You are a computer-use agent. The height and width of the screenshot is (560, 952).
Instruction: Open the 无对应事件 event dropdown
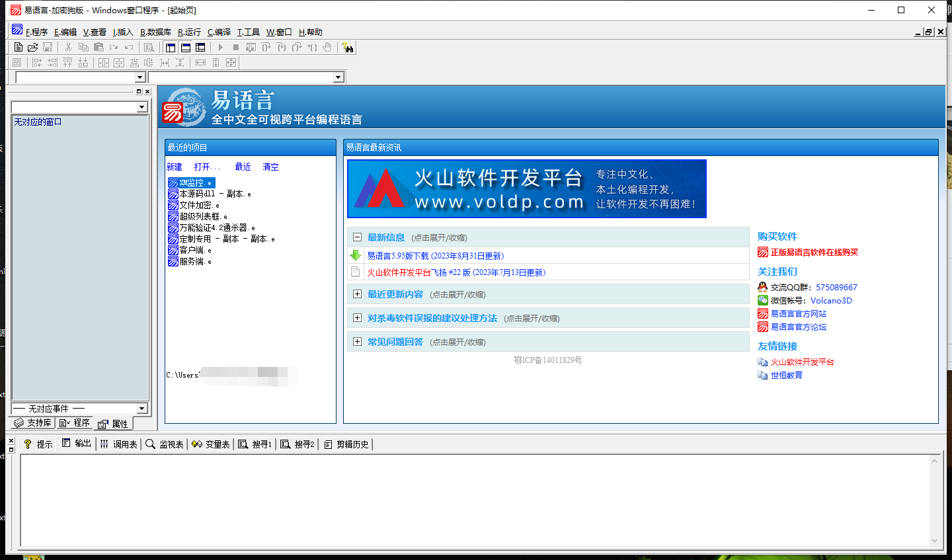(141, 409)
